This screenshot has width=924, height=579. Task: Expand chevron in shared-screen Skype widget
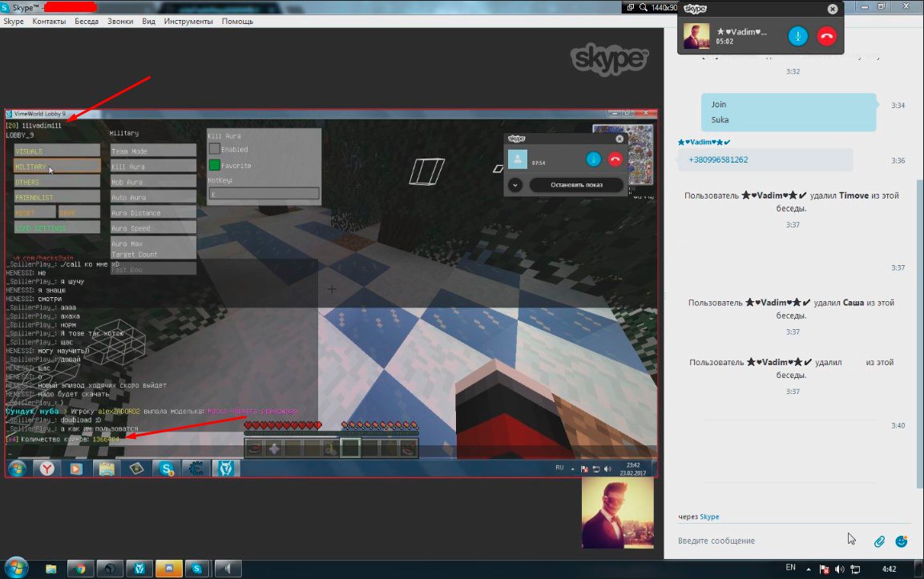515,185
